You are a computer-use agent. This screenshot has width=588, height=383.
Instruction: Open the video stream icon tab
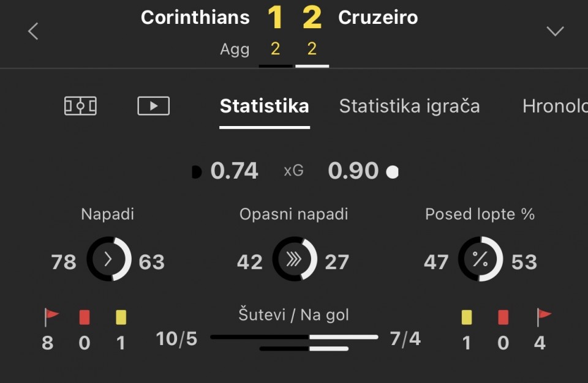(x=153, y=106)
